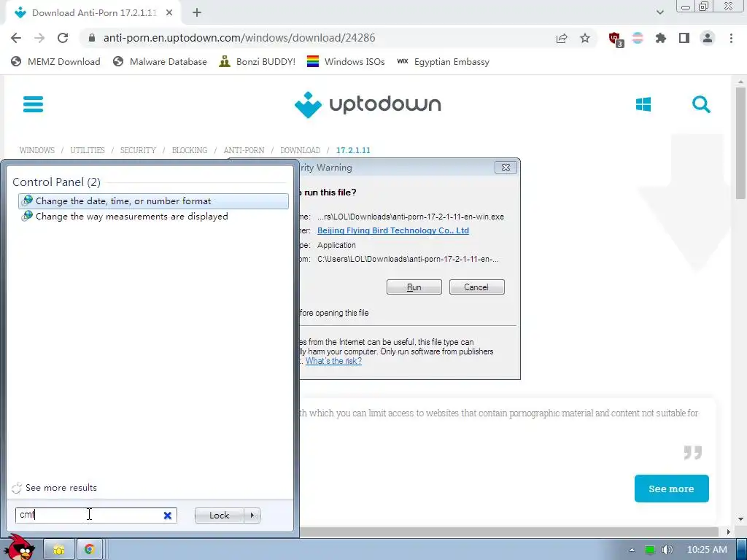Open Chrome's three-dot menu
This screenshot has height=560, width=747.
[731, 38]
